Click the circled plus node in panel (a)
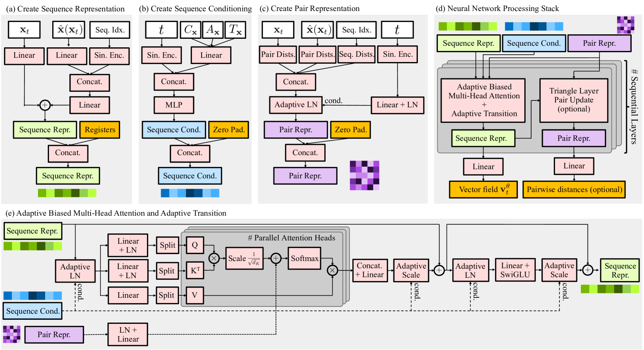 click(x=45, y=105)
